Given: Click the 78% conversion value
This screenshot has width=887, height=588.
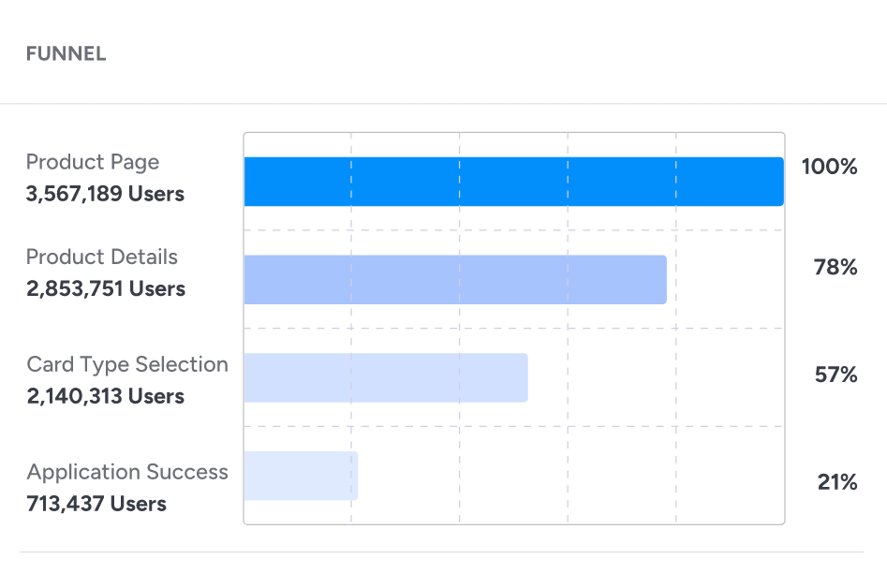Looking at the screenshot, I should (835, 268).
